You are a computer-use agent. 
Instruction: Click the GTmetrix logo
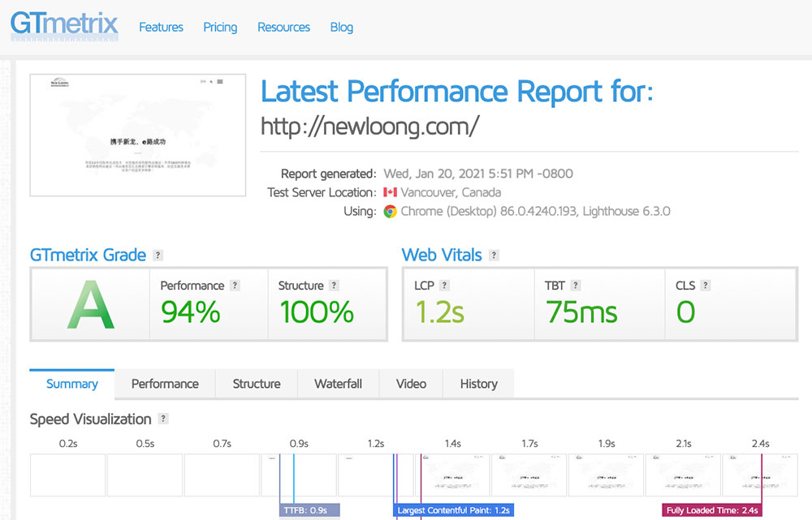tap(64, 25)
